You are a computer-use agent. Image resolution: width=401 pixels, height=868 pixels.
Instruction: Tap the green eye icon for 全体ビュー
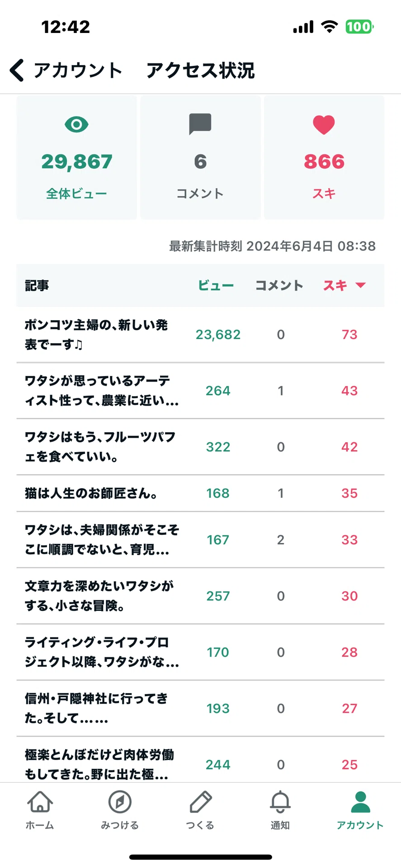pyautogui.click(x=76, y=124)
